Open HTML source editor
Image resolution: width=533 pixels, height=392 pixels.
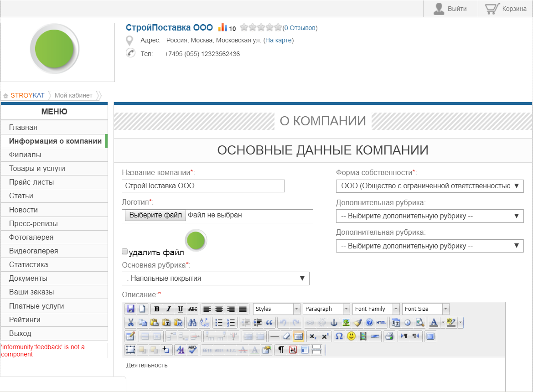tap(381, 323)
